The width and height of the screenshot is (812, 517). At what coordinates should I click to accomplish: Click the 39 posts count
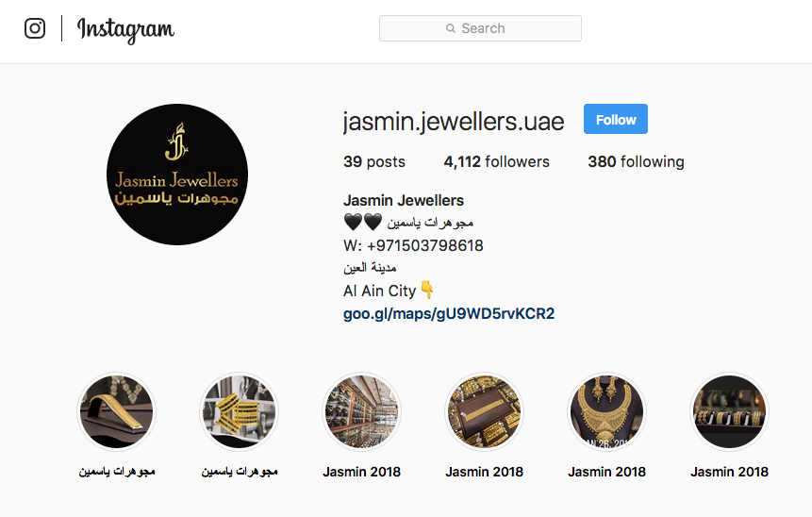373,161
